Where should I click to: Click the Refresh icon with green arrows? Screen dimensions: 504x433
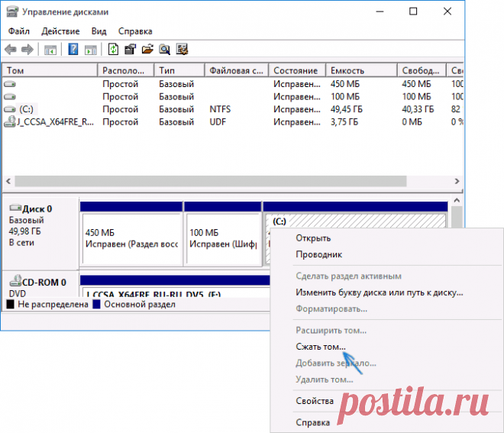point(113,50)
